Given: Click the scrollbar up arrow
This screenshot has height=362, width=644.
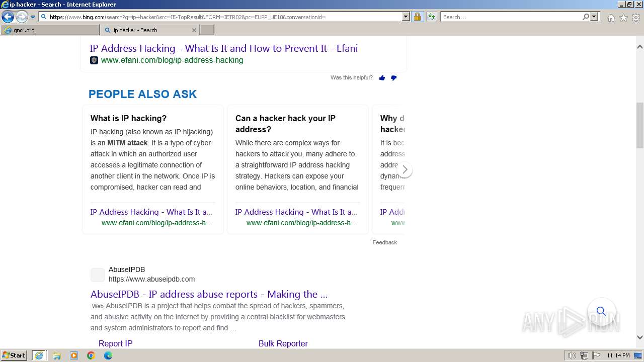Looking at the screenshot, I should tap(640, 47).
